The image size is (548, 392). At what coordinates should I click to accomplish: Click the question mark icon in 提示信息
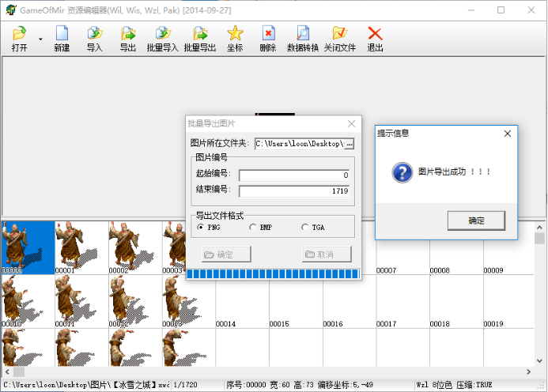[x=402, y=172]
